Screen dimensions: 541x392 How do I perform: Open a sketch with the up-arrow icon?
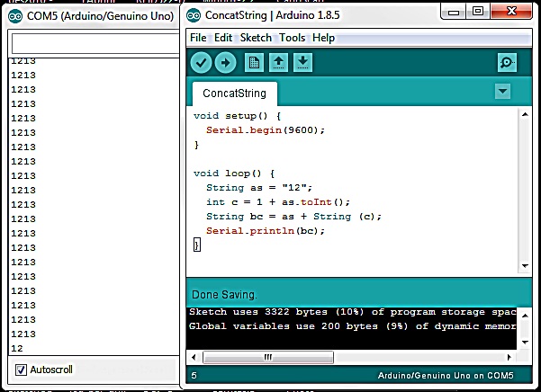tap(278, 62)
